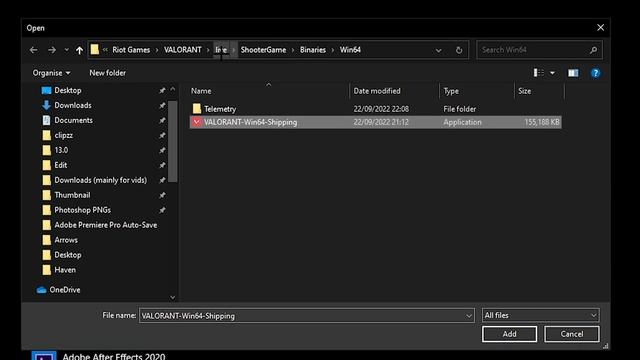640x360 pixels.
Task: Expand the address bar history dropdown
Action: 438,50
